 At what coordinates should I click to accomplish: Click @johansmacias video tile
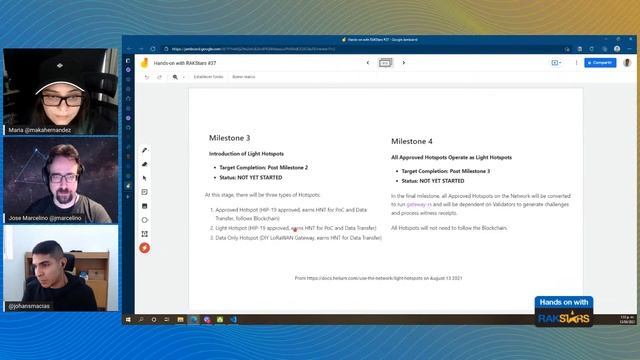click(61, 268)
